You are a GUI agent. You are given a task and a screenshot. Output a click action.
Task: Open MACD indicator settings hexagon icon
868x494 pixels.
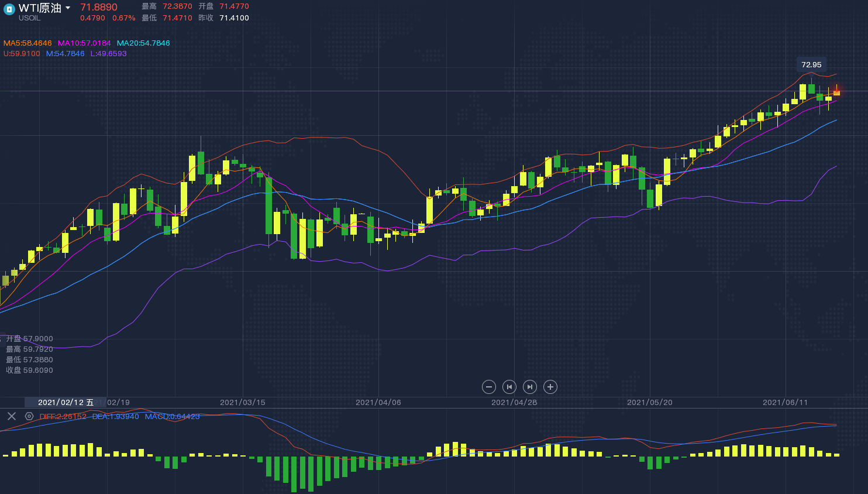29,416
